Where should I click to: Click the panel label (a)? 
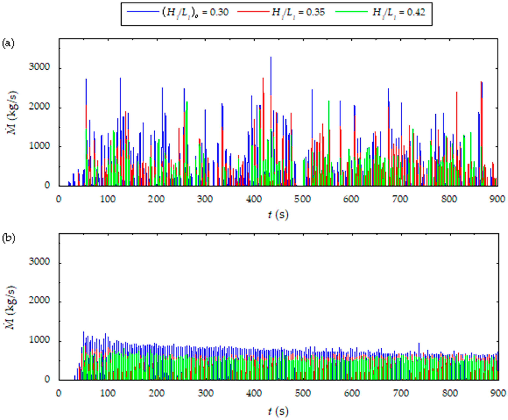pyautogui.click(x=8, y=44)
